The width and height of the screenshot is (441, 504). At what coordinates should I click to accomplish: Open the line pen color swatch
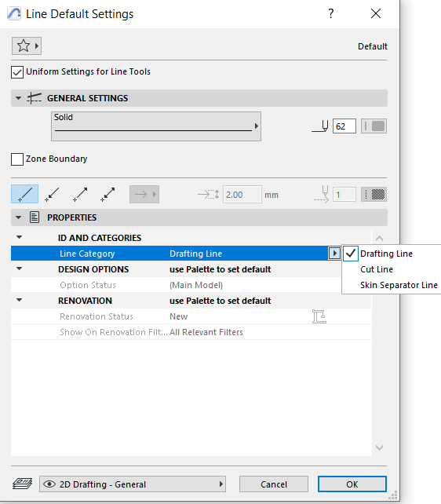pos(374,126)
